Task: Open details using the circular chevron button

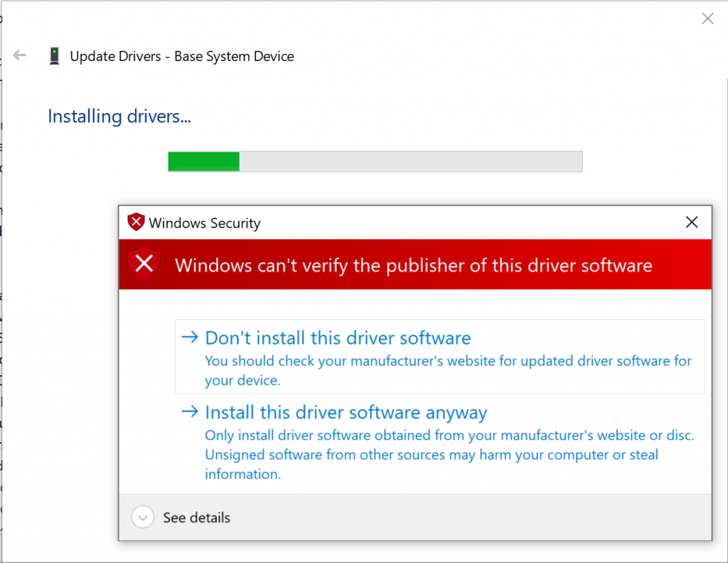Action: (142, 518)
